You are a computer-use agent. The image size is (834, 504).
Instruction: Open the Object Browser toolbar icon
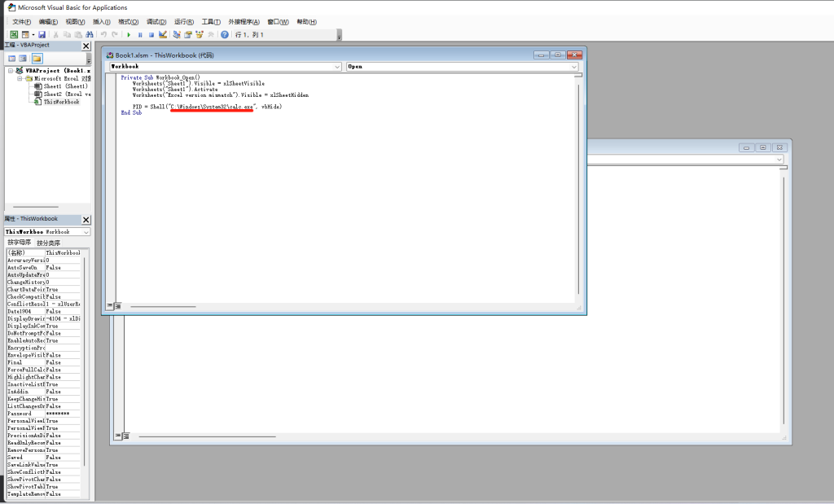pyautogui.click(x=200, y=34)
